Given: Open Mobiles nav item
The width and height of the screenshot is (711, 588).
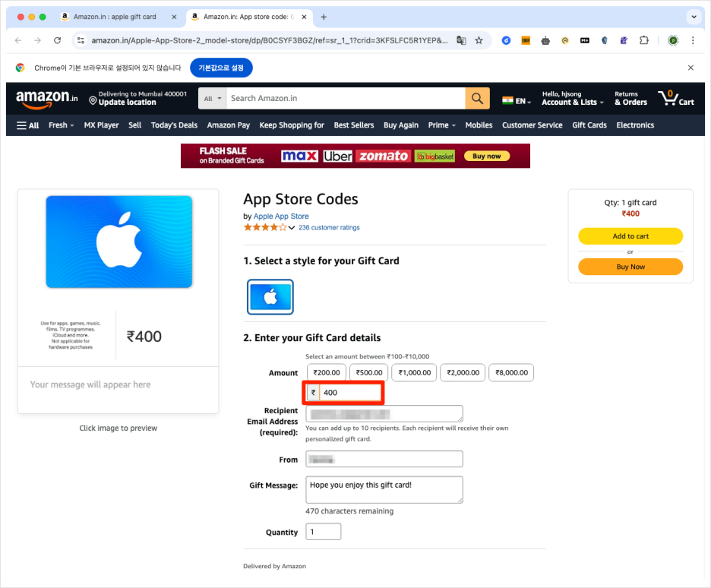Looking at the screenshot, I should [479, 125].
